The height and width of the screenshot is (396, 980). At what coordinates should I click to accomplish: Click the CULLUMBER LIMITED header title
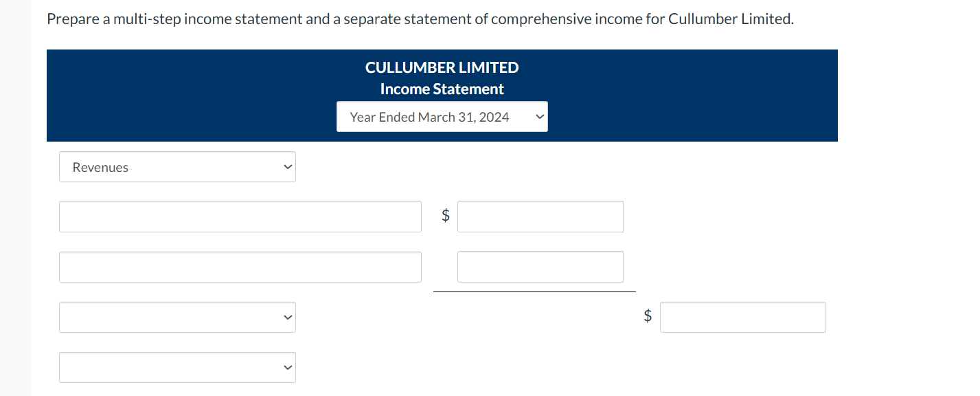pos(442,67)
